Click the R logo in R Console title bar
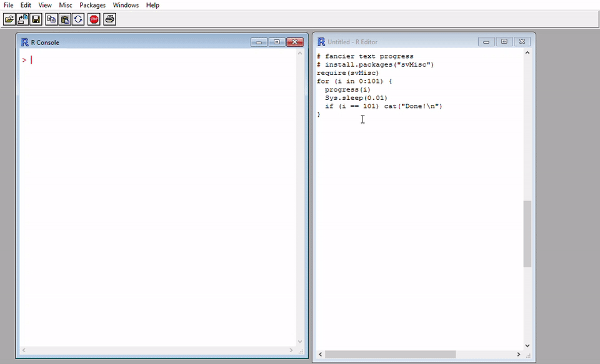The height and width of the screenshot is (364, 600). (25, 42)
